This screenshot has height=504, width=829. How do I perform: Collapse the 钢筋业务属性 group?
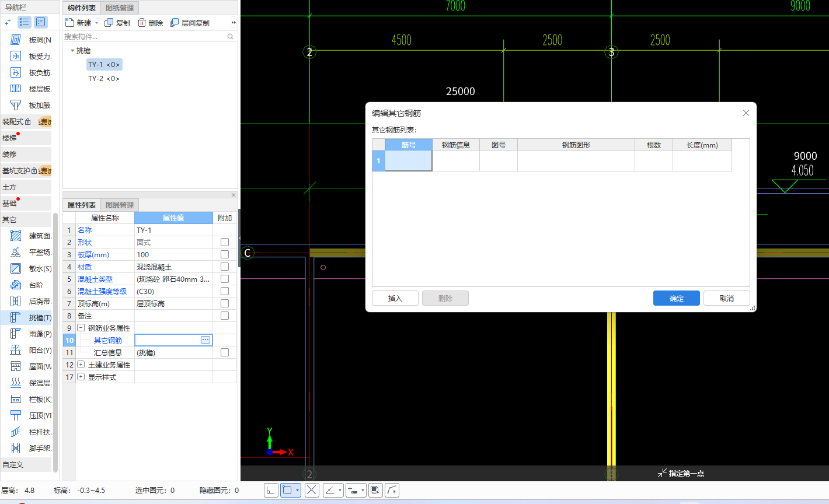[81, 328]
